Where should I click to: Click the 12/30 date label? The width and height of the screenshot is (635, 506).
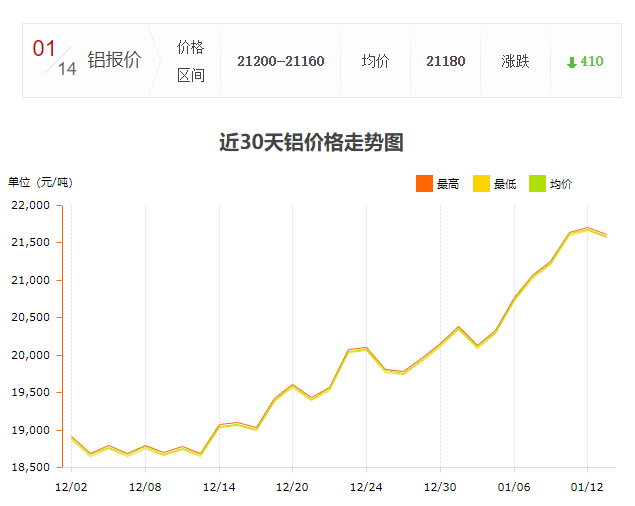(440, 487)
